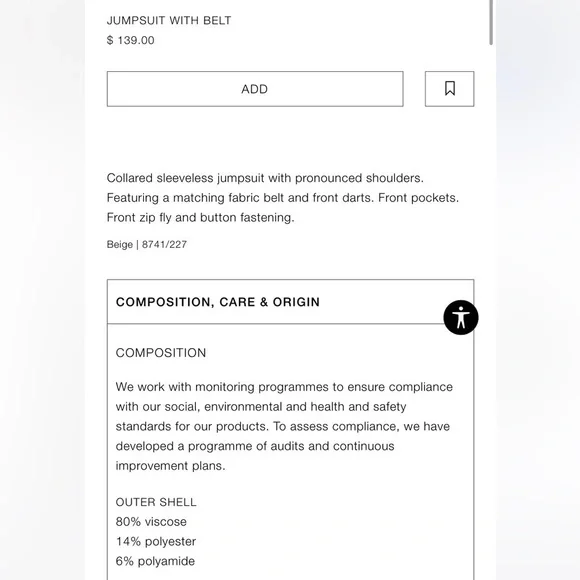The image size is (580, 580).
Task: Click the monitoring programmes paragraph
Action: 284,426
